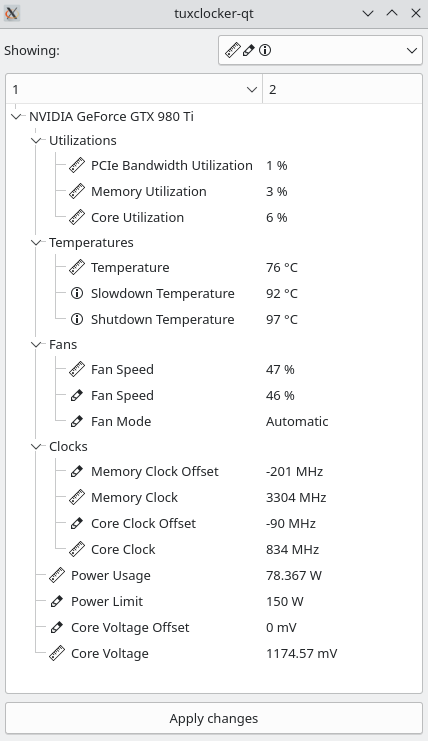Click the info icon beside Slowdown Temperature
The height and width of the screenshot is (741, 428).
point(77,293)
